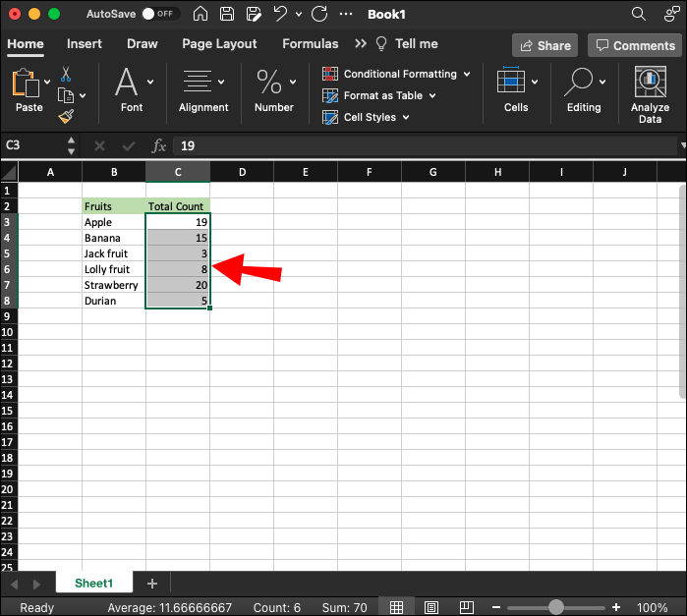Open the Comments pane button

click(x=634, y=45)
